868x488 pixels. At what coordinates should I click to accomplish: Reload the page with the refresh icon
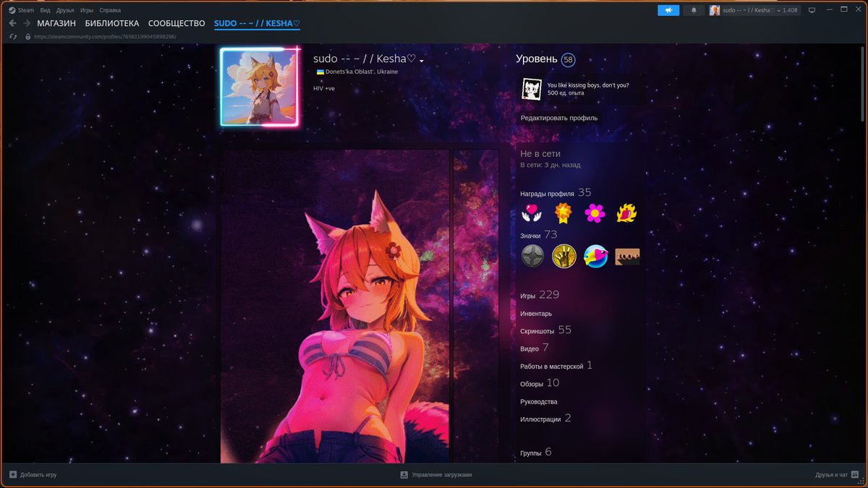click(12, 36)
